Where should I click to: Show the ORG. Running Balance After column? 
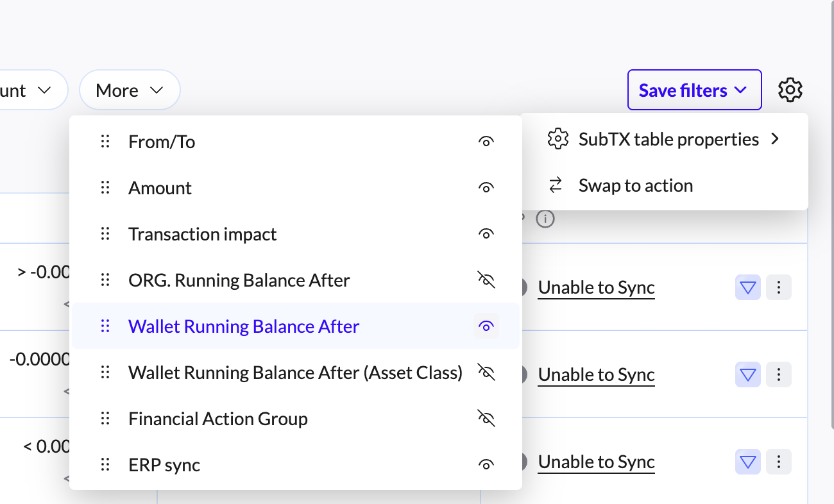point(486,280)
